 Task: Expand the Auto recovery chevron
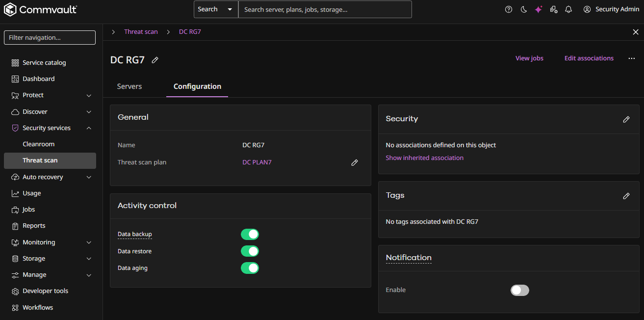click(x=89, y=177)
